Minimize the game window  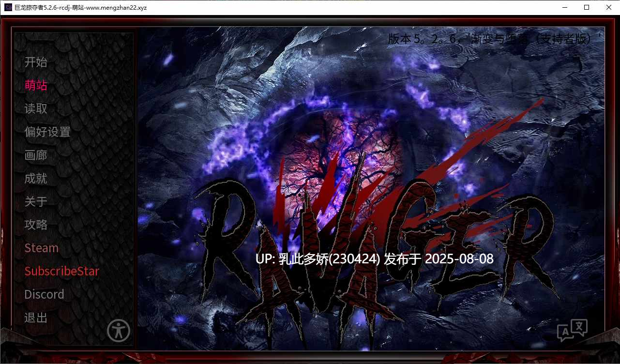pyautogui.click(x=564, y=8)
